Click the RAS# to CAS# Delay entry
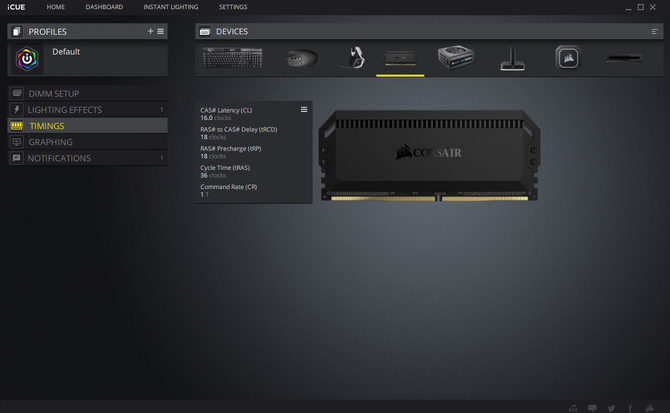This screenshot has width=670, height=413. click(238, 133)
